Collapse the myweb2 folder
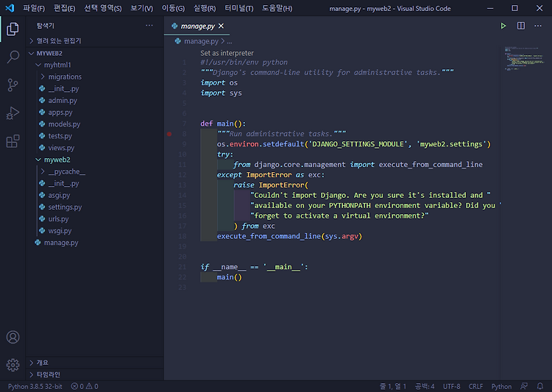The height and width of the screenshot is (392, 552). 57,160
